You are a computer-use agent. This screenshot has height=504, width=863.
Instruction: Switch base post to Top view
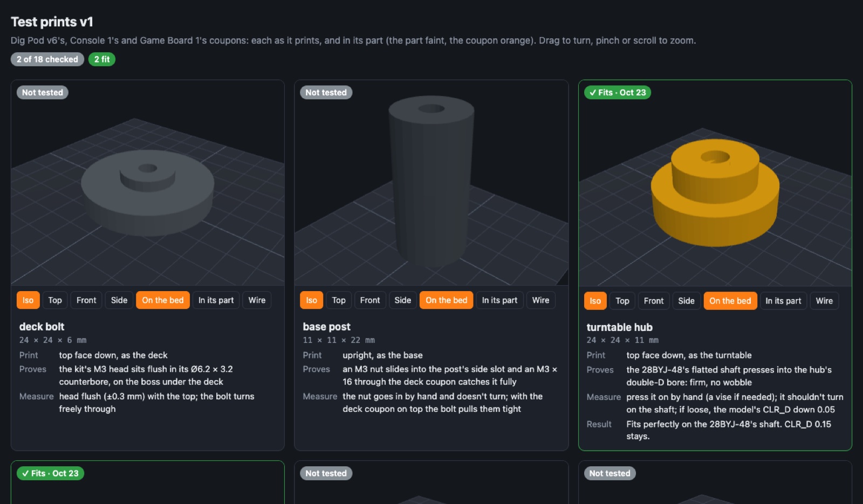339,300
